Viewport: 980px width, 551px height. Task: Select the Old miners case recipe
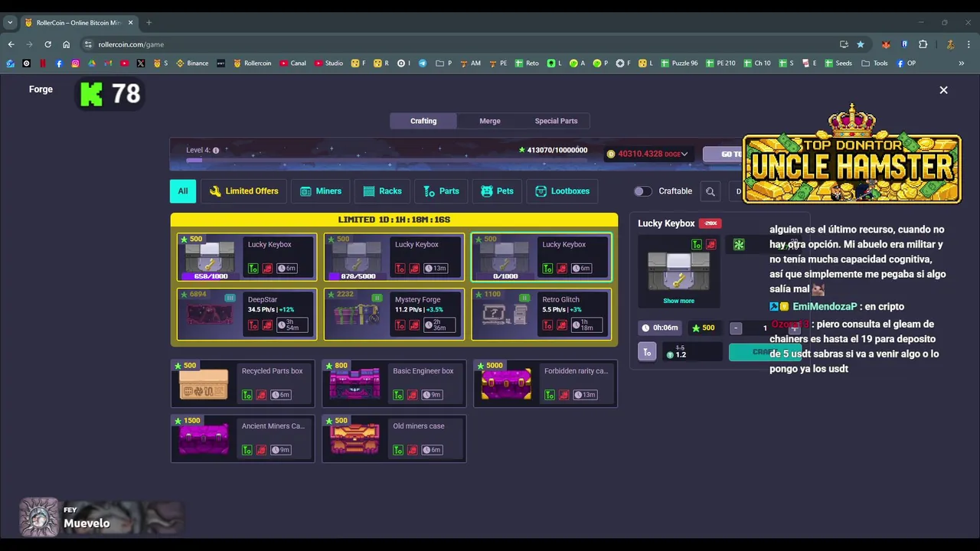394,439
